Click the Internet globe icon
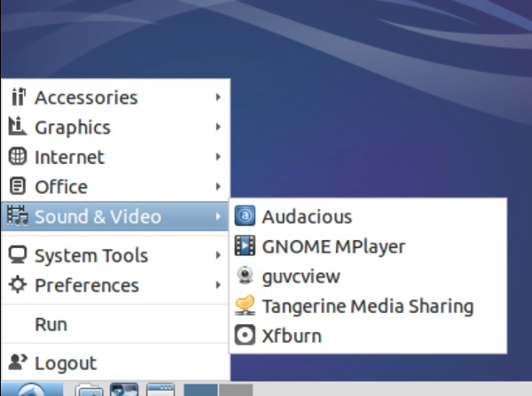532x396 pixels. point(18,156)
